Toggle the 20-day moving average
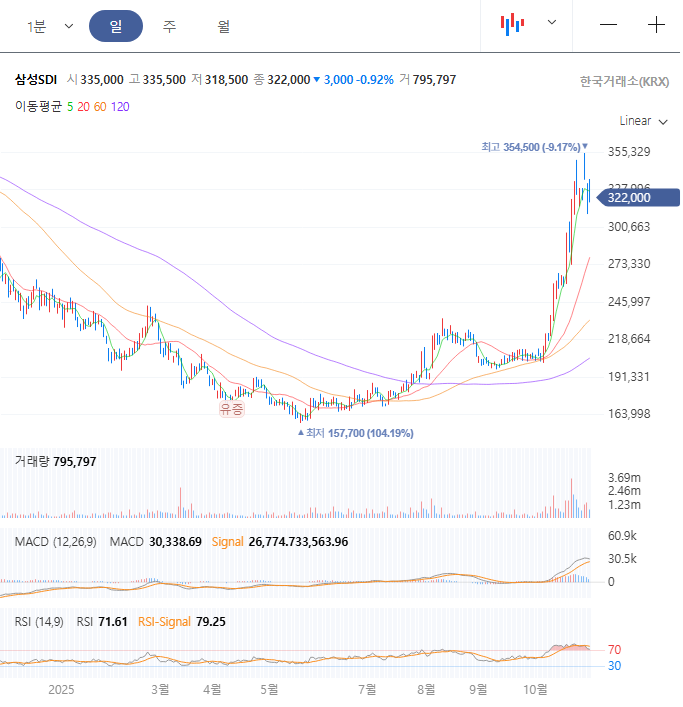This screenshot has width=683, height=707. pos(83,107)
